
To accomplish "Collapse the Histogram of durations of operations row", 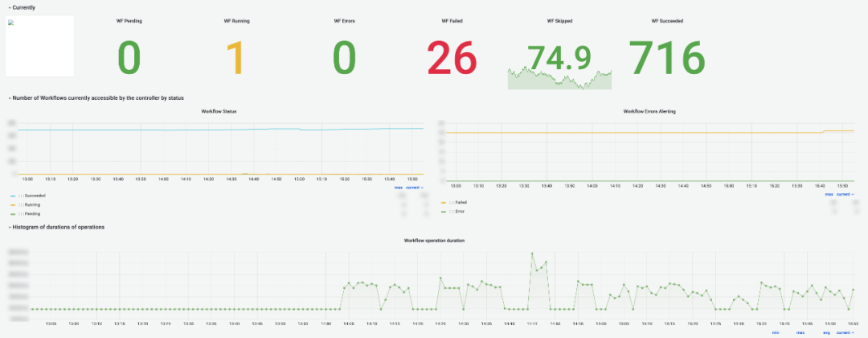I will tap(56, 227).
